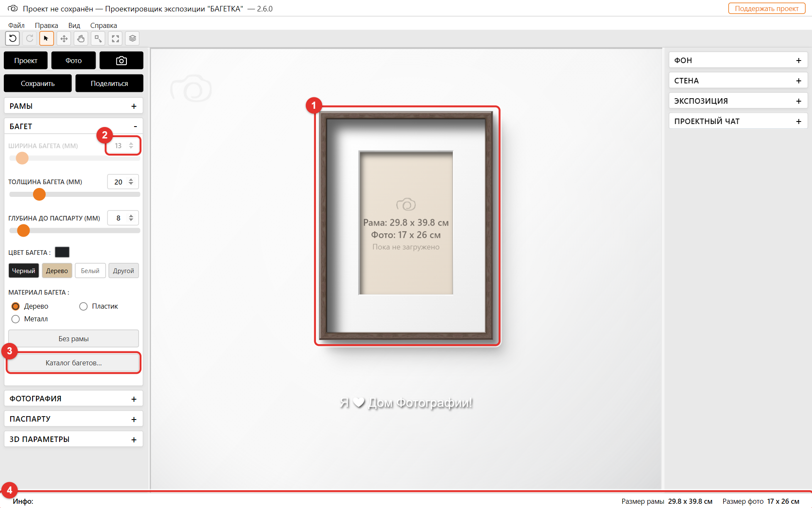The image size is (812, 508).
Task: Open the Каталог багетов dialog
Action: click(x=74, y=363)
